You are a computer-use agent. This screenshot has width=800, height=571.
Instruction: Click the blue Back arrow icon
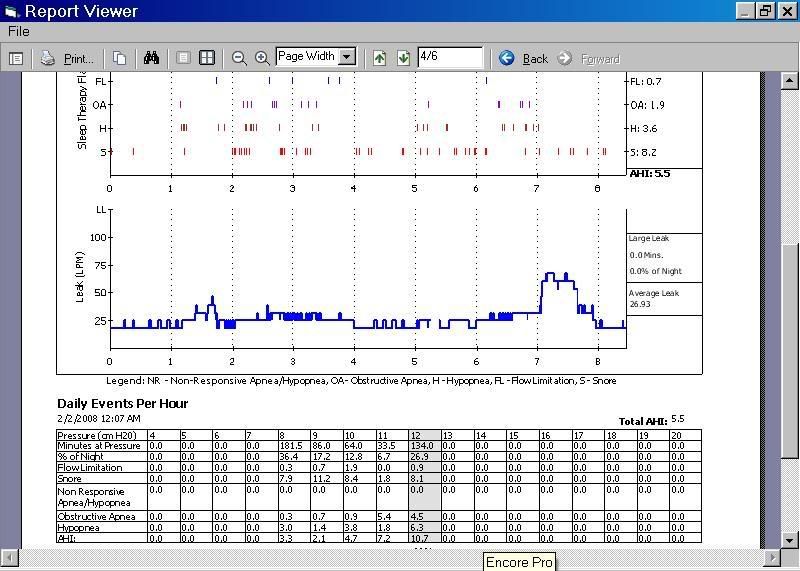click(507, 58)
